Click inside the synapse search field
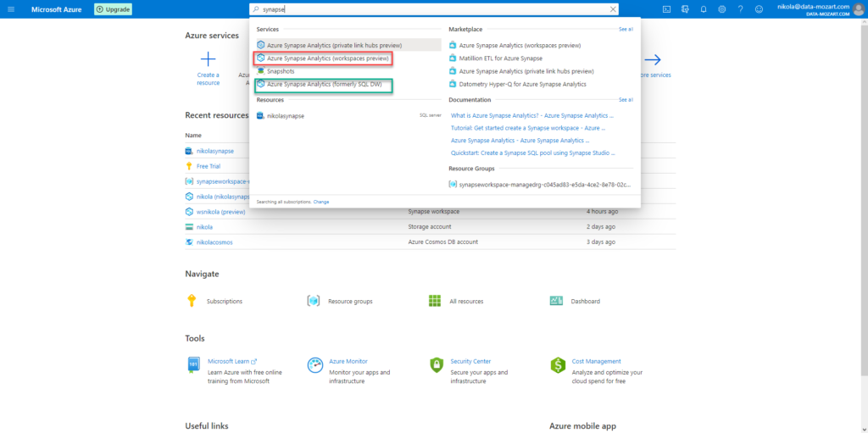Screen dimensions: 868x433 431,9
